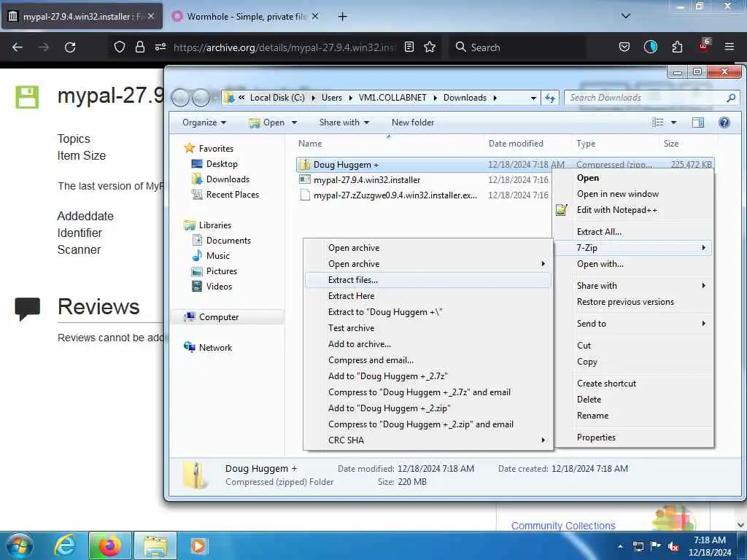Close the Wormhole tab

315,16
